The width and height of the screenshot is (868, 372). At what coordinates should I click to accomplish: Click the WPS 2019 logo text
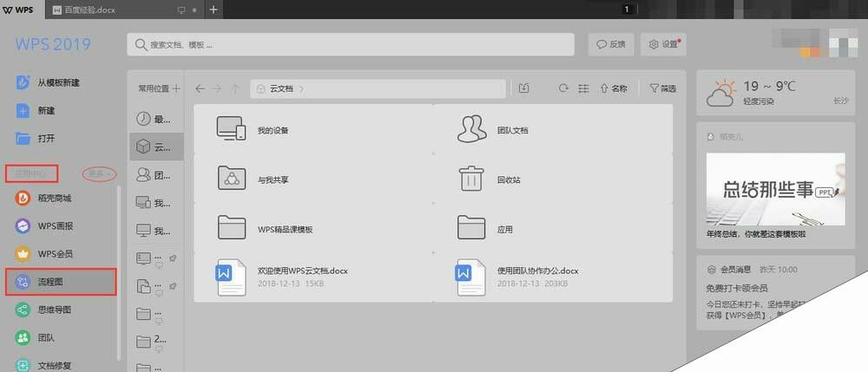[53, 44]
